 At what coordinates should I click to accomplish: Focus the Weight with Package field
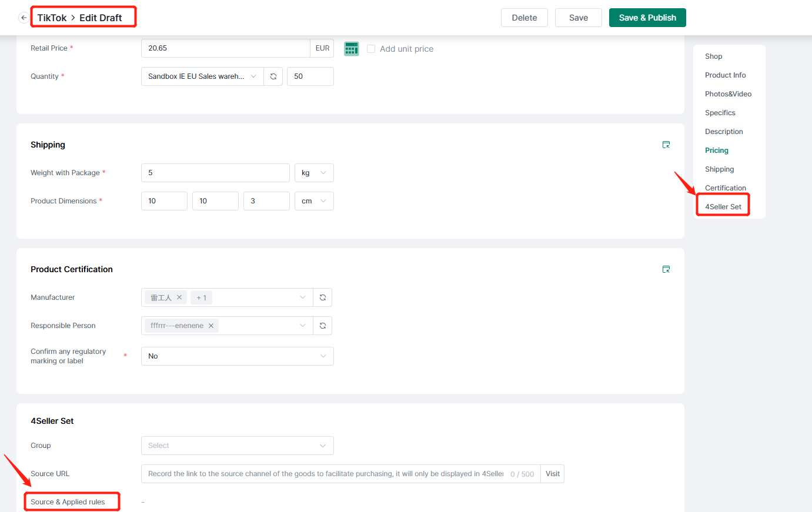click(x=215, y=173)
